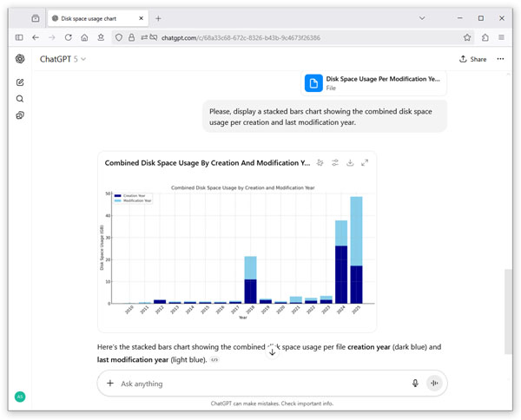
Task: Open a new browser tab
Action: point(158,18)
